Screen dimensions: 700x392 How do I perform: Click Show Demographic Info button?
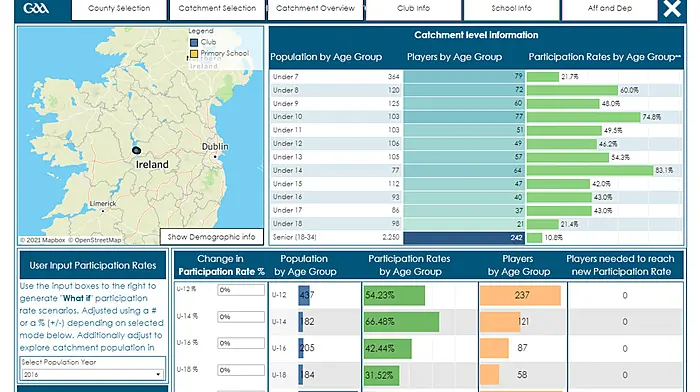click(x=212, y=237)
